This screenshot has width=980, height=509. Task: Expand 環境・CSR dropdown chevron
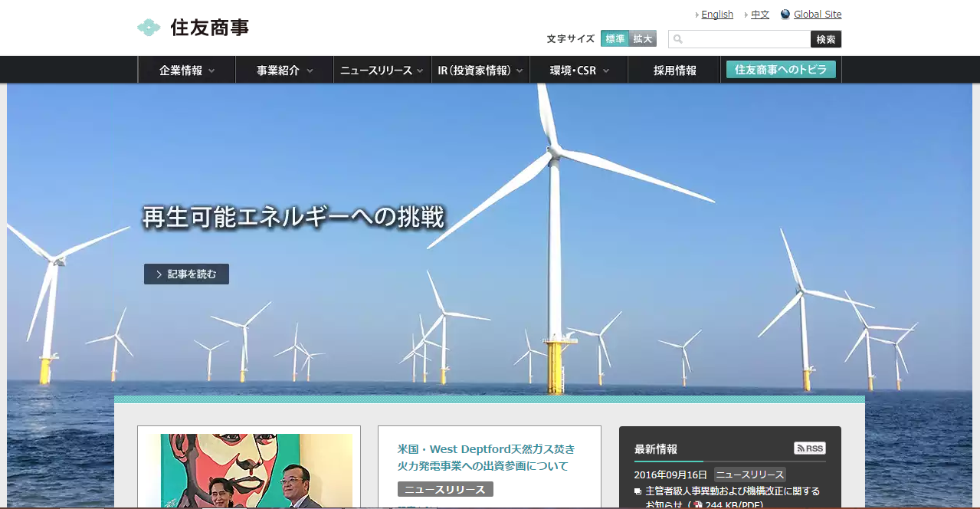[x=605, y=71]
